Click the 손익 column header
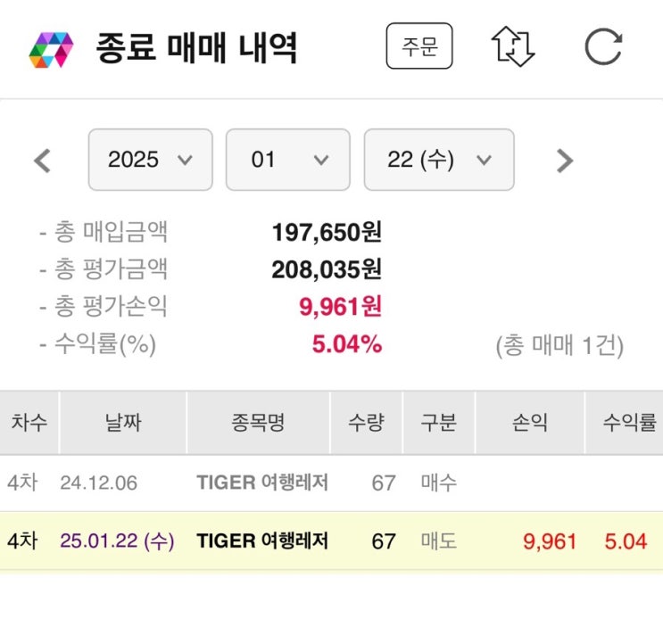This screenshot has width=663, height=644. (x=529, y=423)
